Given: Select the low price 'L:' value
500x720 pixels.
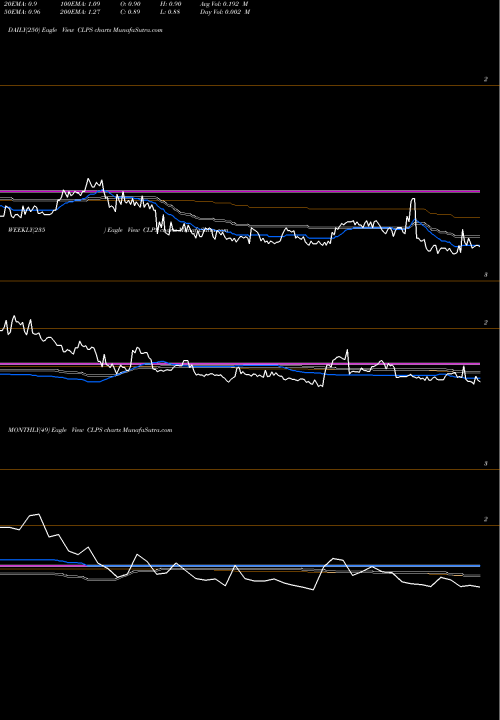Looking at the screenshot, I should click(x=171, y=12).
